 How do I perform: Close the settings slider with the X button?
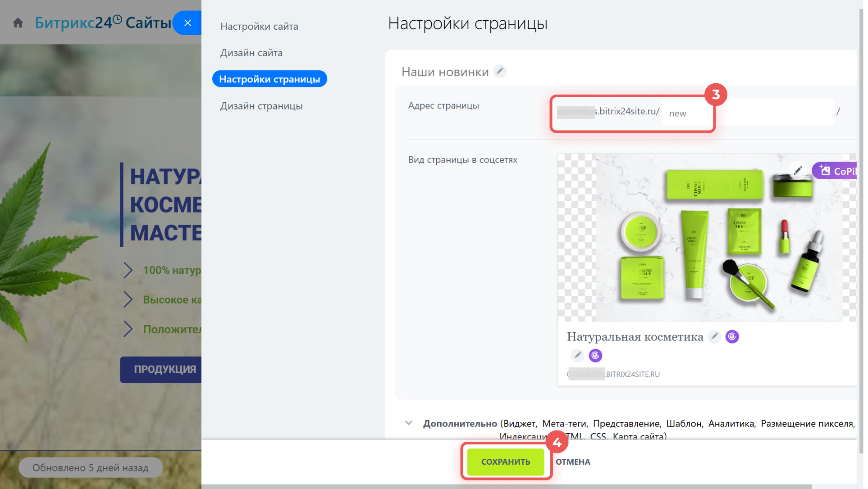tap(187, 23)
